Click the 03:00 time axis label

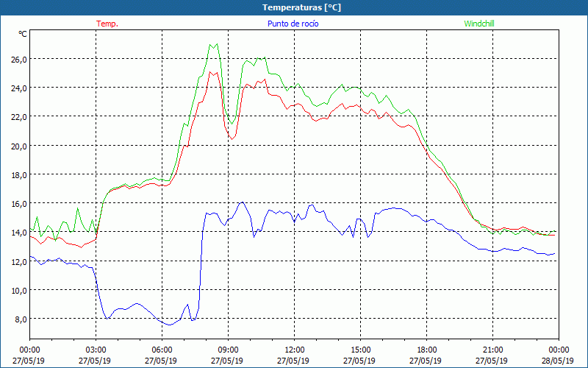[x=96, y=350]
